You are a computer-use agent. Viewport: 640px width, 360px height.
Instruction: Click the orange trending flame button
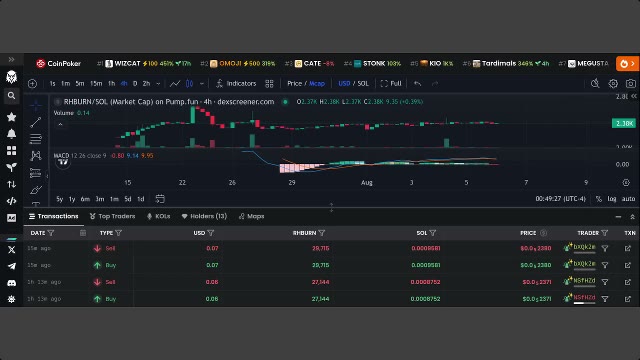pos(627,64)
